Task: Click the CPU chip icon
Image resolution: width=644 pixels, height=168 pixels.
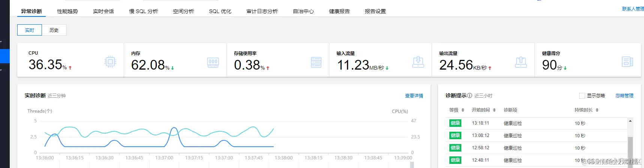Action: pos(110,62)
